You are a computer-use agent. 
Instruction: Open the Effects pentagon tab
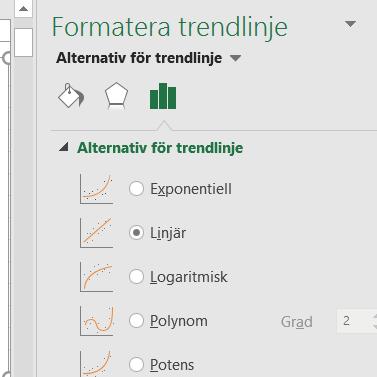tap(116, 96)
